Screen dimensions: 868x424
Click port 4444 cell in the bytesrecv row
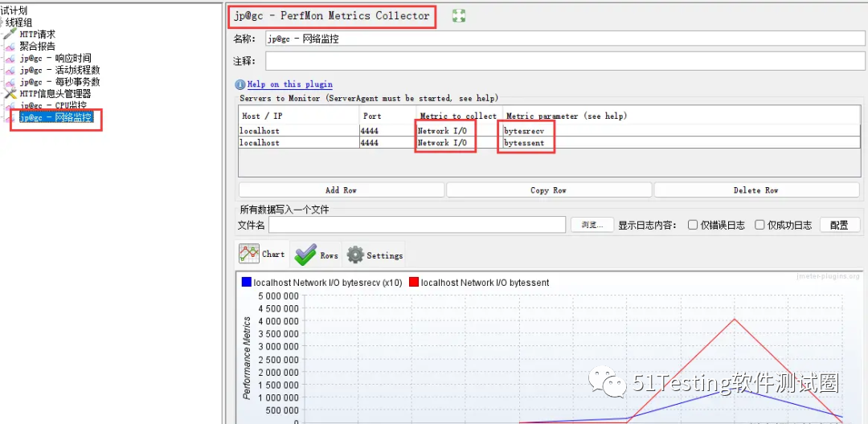coord(387,131)
